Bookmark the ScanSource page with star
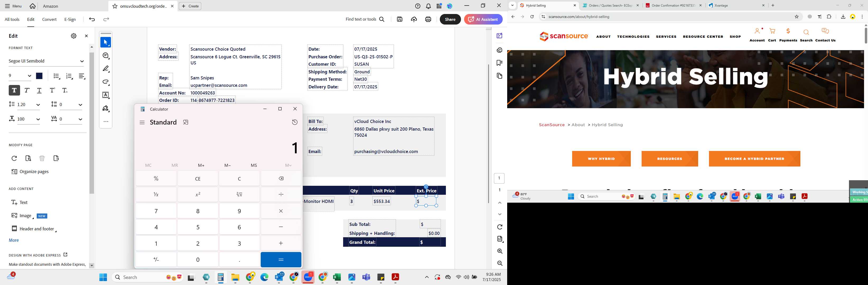Screen dimensions: 868x285 797,17
